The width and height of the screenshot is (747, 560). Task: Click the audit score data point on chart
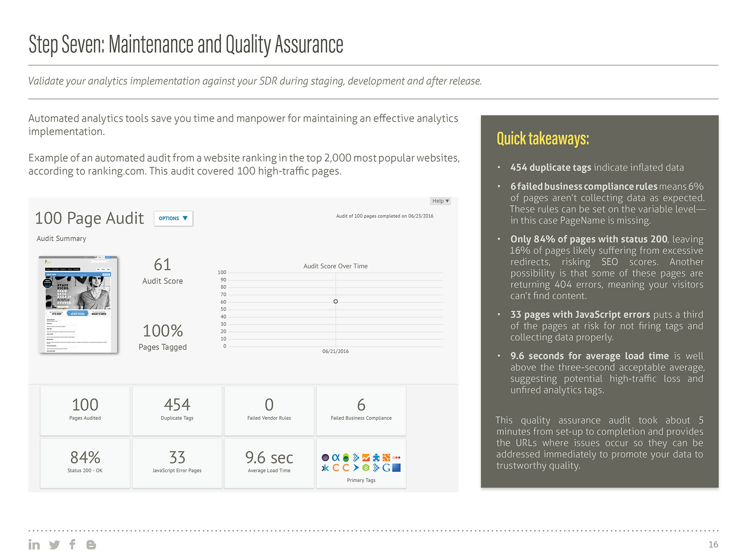point(335,301)
